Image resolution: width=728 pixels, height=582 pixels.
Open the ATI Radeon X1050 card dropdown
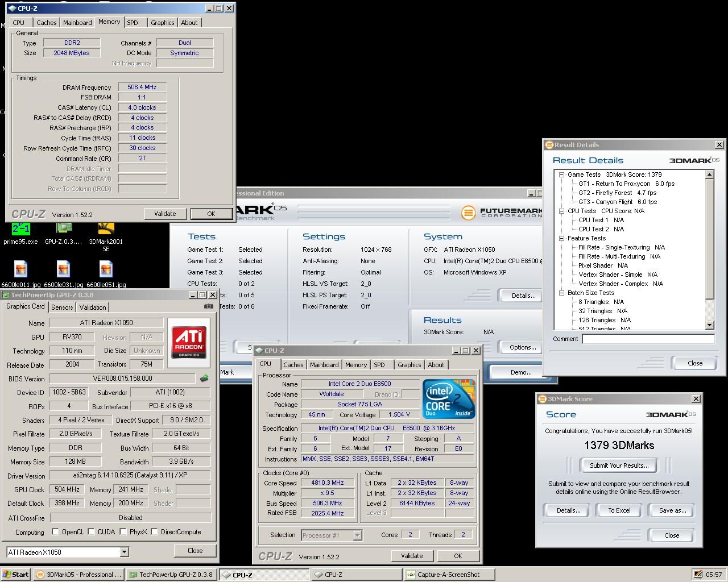click(x=124, y=552)
